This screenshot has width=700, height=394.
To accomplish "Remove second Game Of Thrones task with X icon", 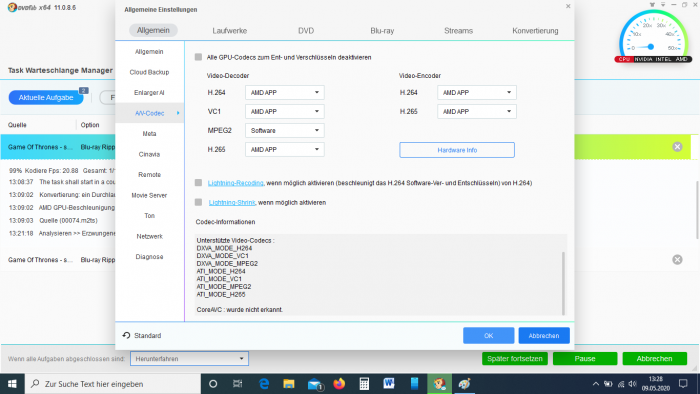I will pos(677,260).
